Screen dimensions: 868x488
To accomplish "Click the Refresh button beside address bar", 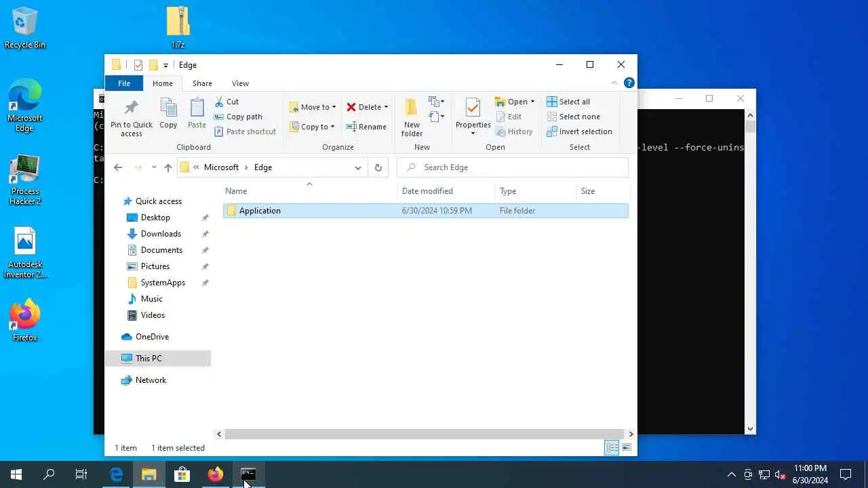I will [378, 167].
